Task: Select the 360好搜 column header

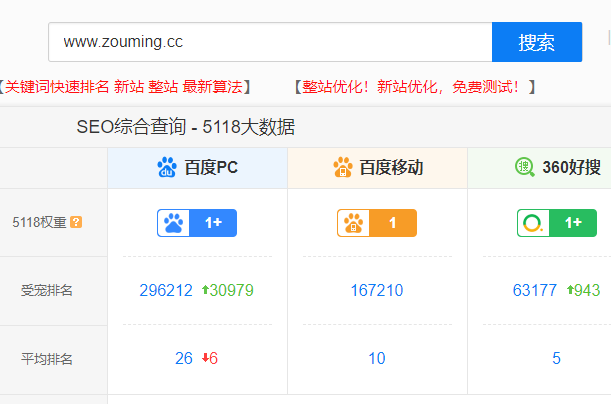Action: pos(540,168)
